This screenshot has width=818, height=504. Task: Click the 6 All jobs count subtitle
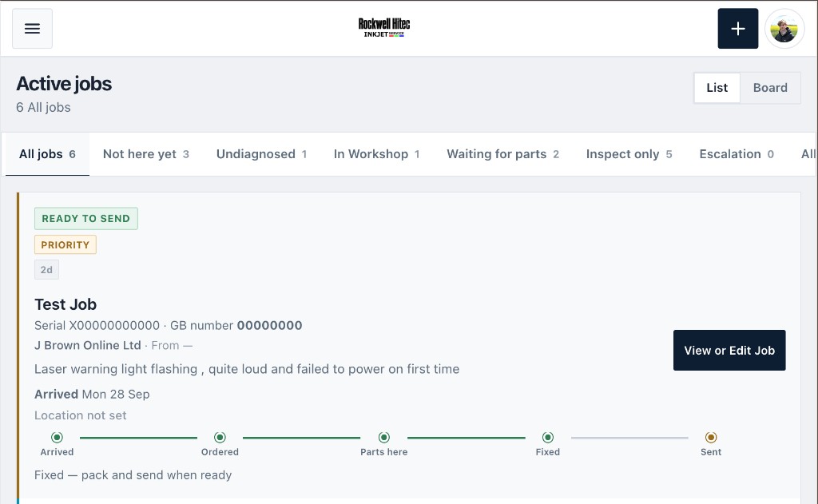43,108
